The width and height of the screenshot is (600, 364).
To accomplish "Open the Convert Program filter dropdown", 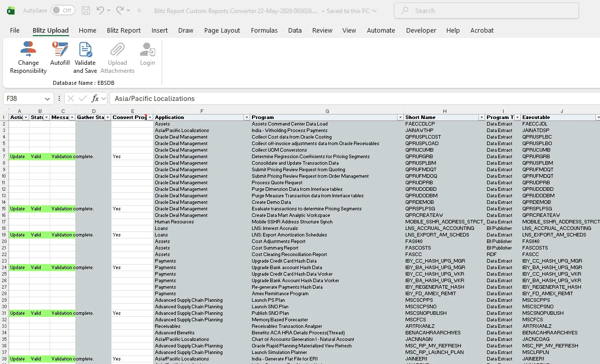I will click(x=150, y=117).
